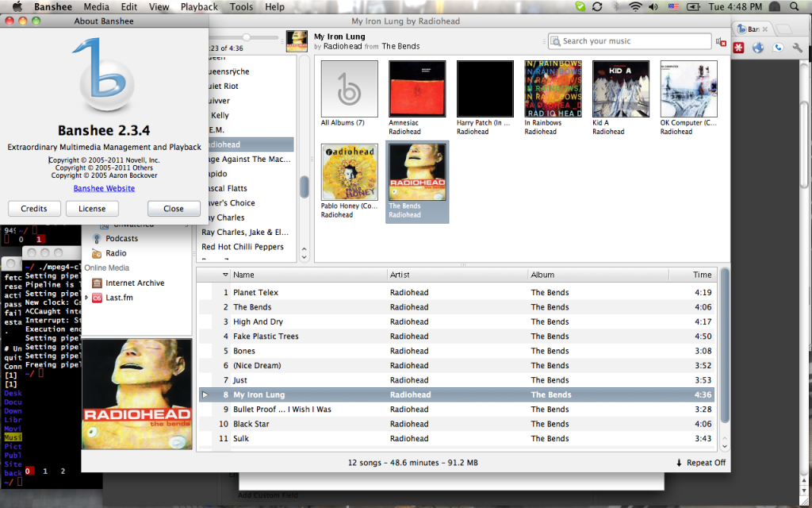Click the wrench icon in browser window

point(797,48)
